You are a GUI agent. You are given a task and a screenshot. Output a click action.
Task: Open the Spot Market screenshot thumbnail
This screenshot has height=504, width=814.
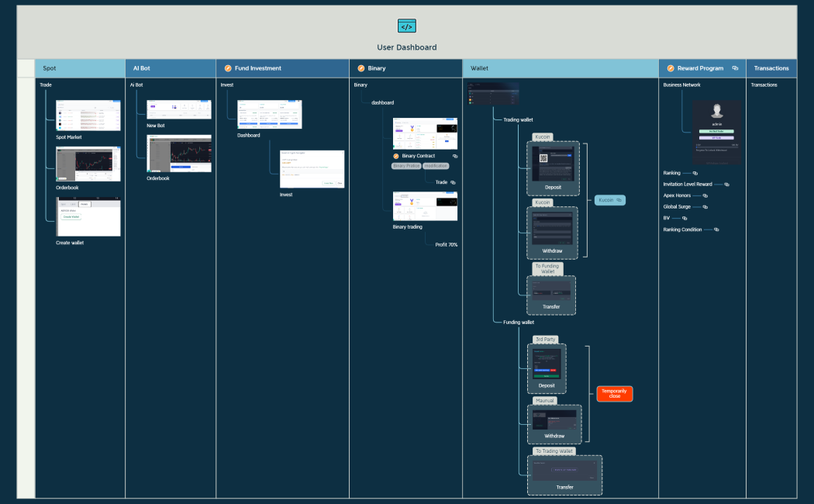point(88,115)
